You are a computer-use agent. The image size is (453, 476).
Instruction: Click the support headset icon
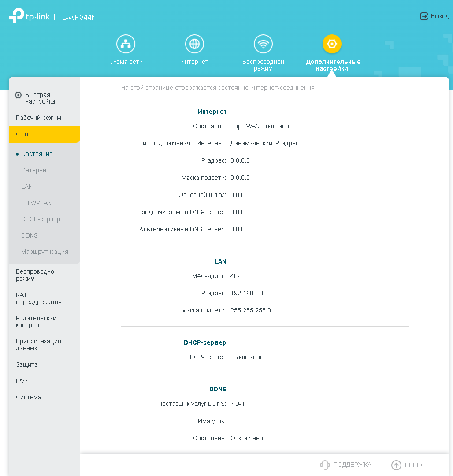coord(325,465)
